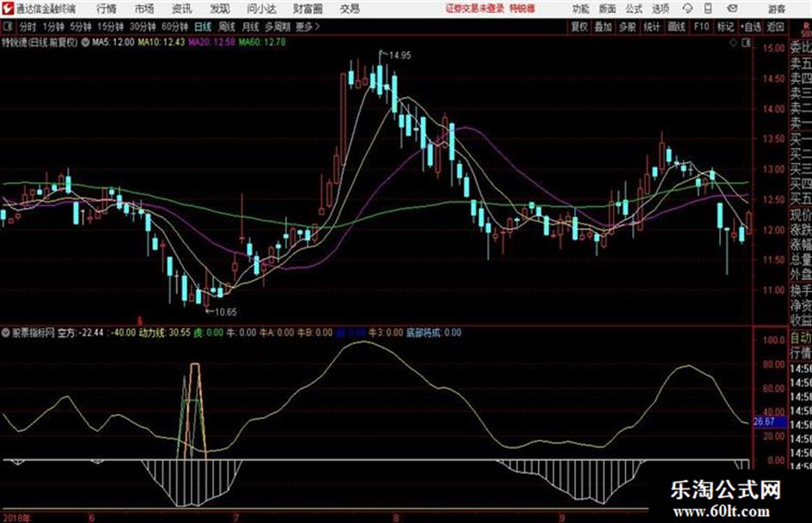Click the 2018年 date label on time axis

[x=16, y=518]
